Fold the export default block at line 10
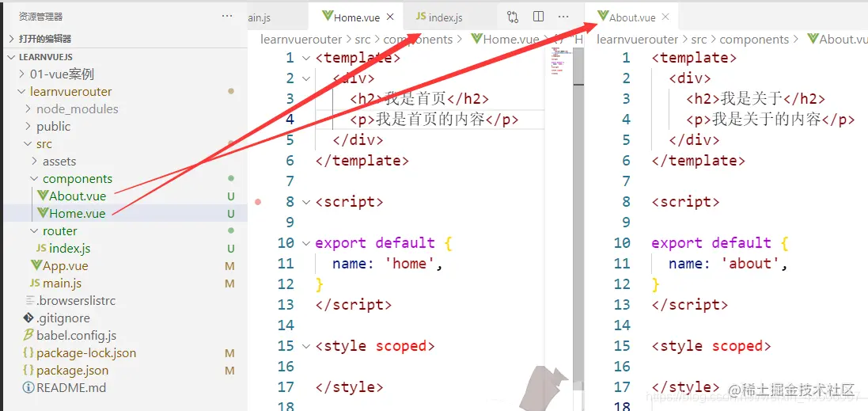Screen dimensions: 868x411 pos(306,243)
